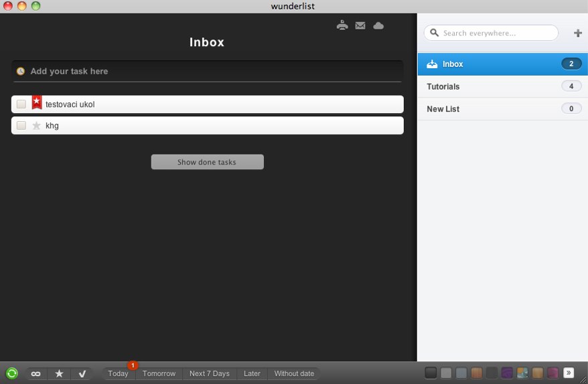Viewport: 588px width, 384px height.
Task: Choose the magenta background swatch
Action: [553, 373]
